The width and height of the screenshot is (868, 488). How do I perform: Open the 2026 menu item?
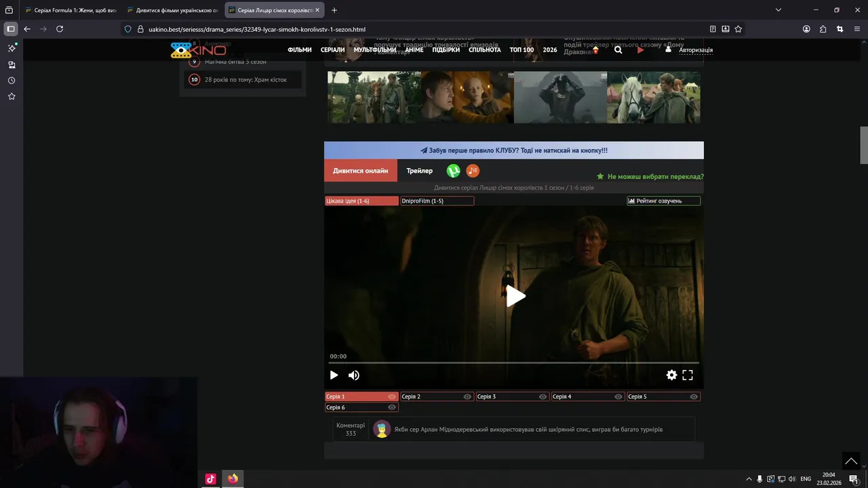click(x=550, y=49)
